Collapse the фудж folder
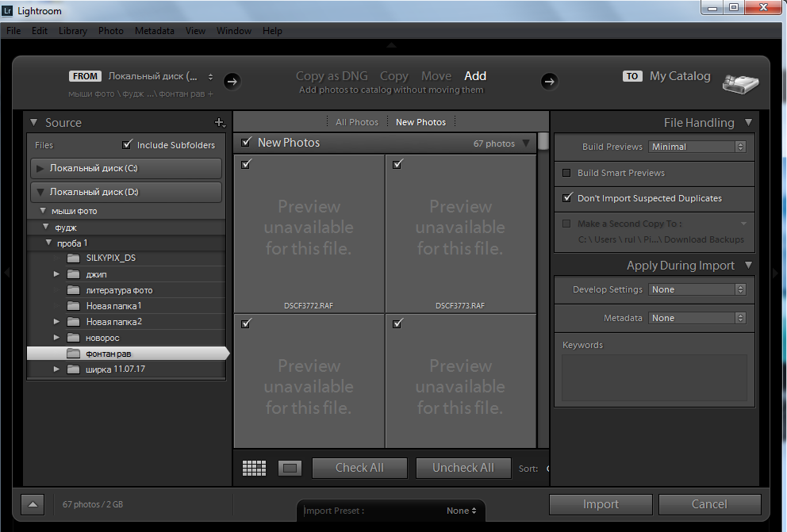The height and width of the screenshot is (532, 787). 46,227
